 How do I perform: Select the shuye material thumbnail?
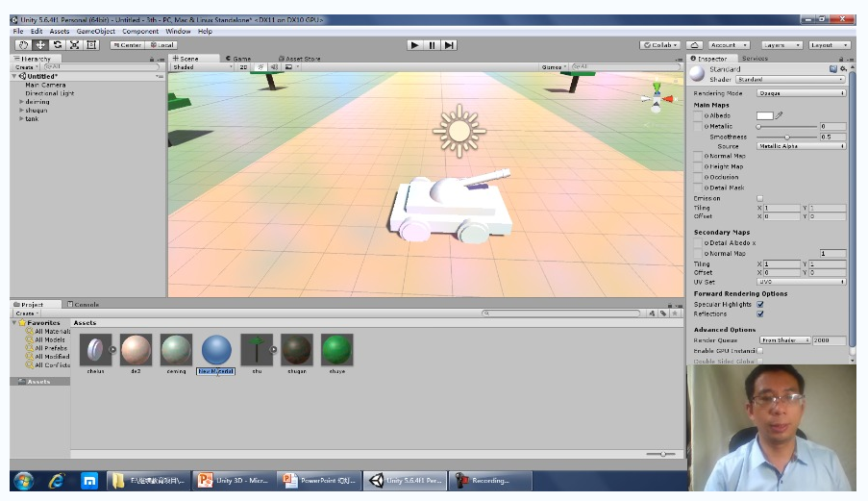pos(336,350)
